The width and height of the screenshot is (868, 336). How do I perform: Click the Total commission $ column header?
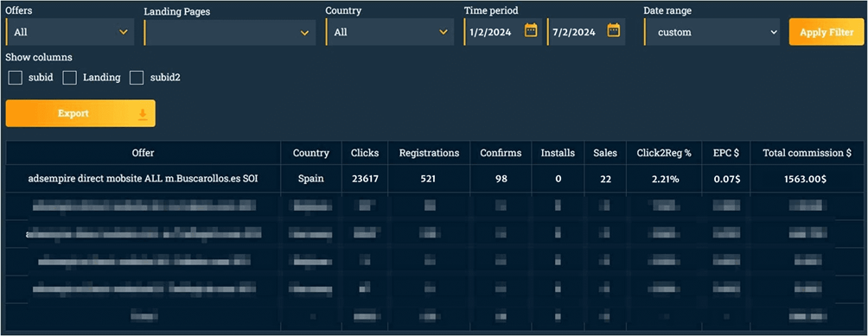click(x=807, y=153)
